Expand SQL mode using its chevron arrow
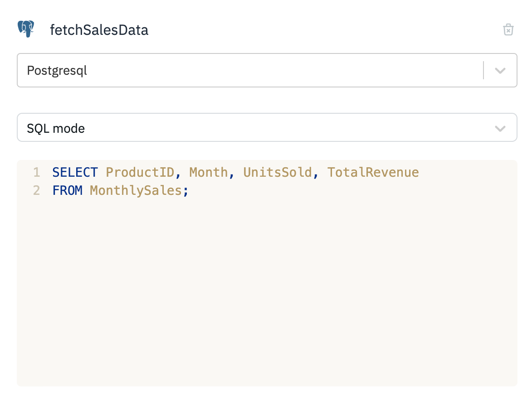 pyautogui.click(x=500, y=129)
